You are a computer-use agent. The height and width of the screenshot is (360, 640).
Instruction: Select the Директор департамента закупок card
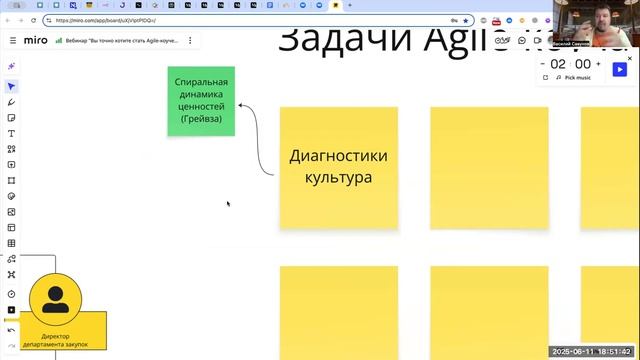(x=63, y=331)
